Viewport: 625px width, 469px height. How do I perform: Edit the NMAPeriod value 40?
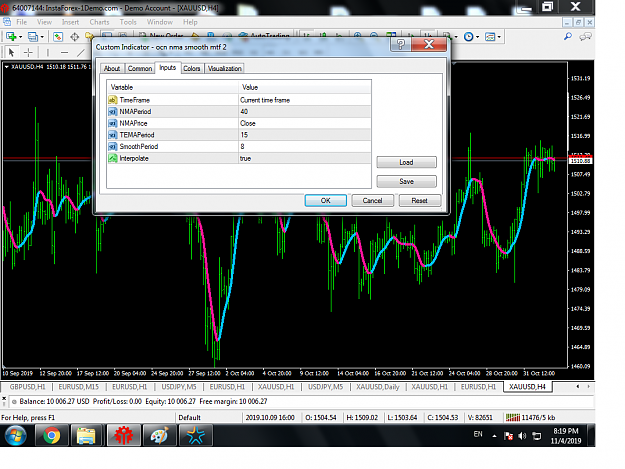(305, 112)
